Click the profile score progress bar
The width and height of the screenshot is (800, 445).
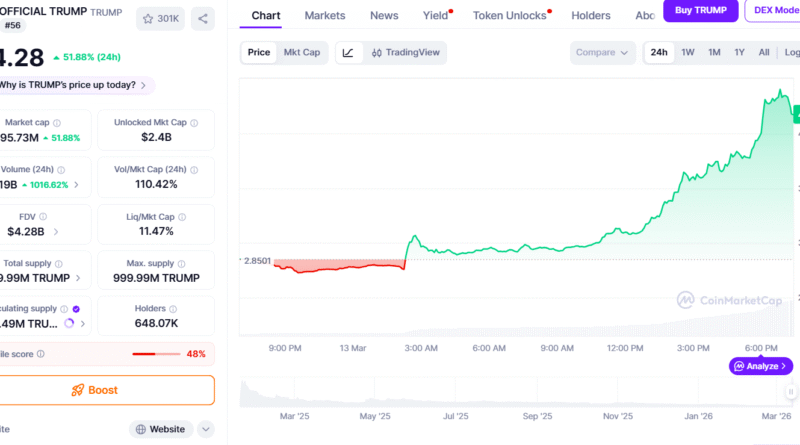pos(156,354)
